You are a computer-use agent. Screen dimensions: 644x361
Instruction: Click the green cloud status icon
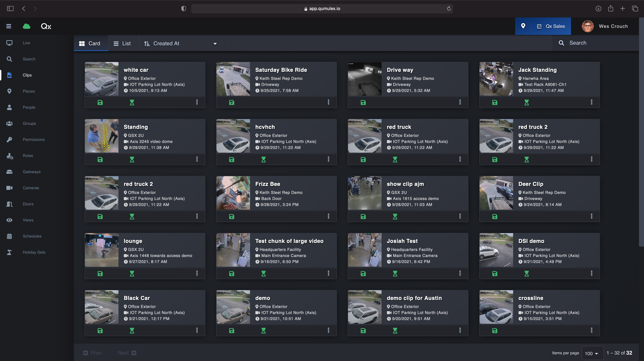pyautogui.click(x=27, y=26)
